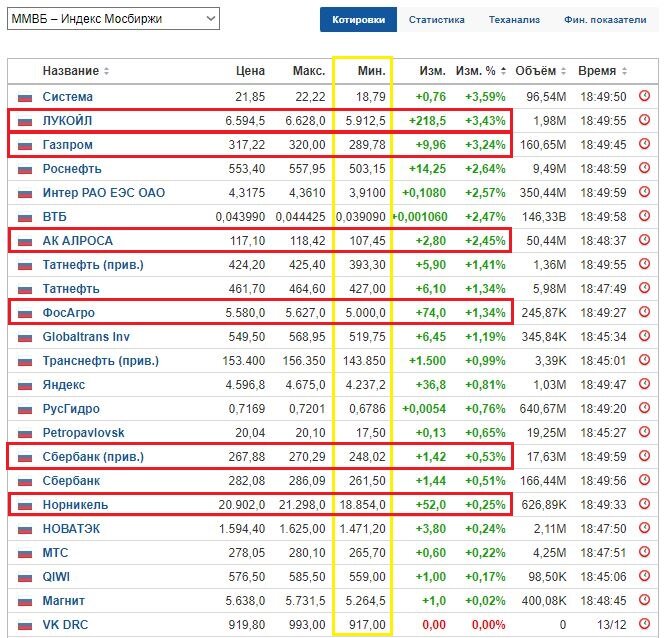Click the clock icon in VK DRC row
The image size is (665, 638).
644,624
